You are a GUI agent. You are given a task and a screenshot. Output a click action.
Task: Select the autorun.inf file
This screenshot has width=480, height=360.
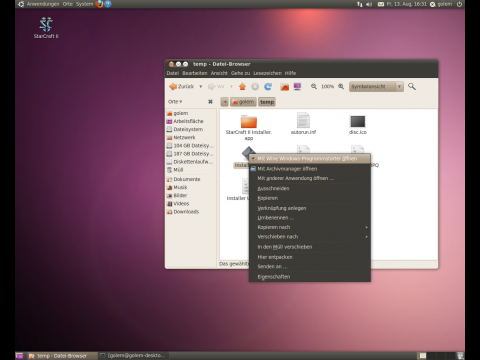click(x=303, y=123)
